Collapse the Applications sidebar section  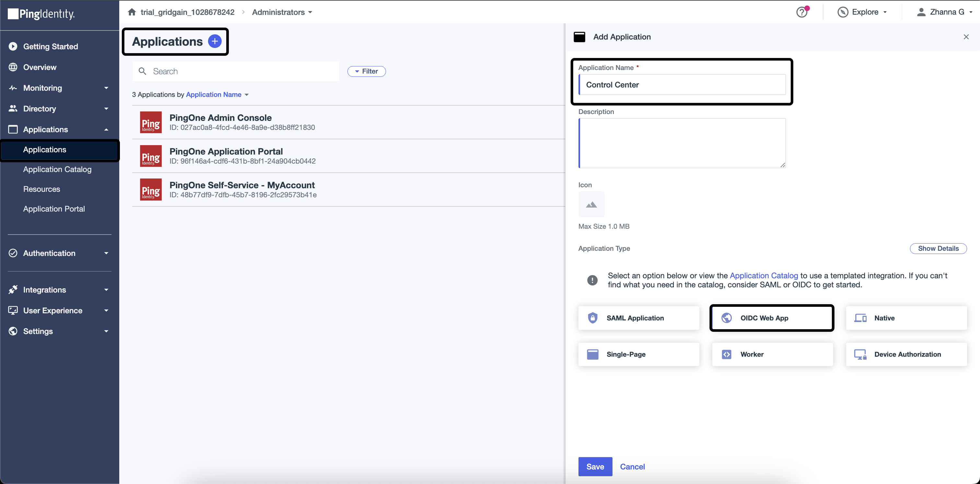(x=106, y=130)
